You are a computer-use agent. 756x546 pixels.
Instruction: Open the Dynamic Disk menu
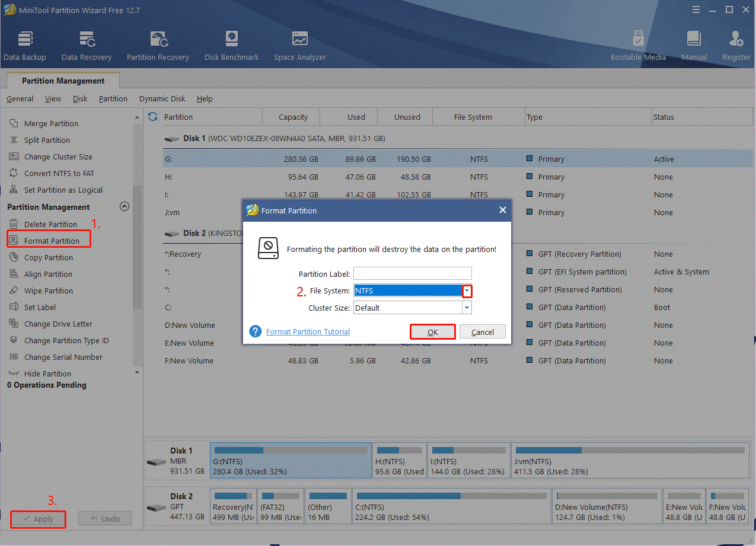[x=162, y=98]
